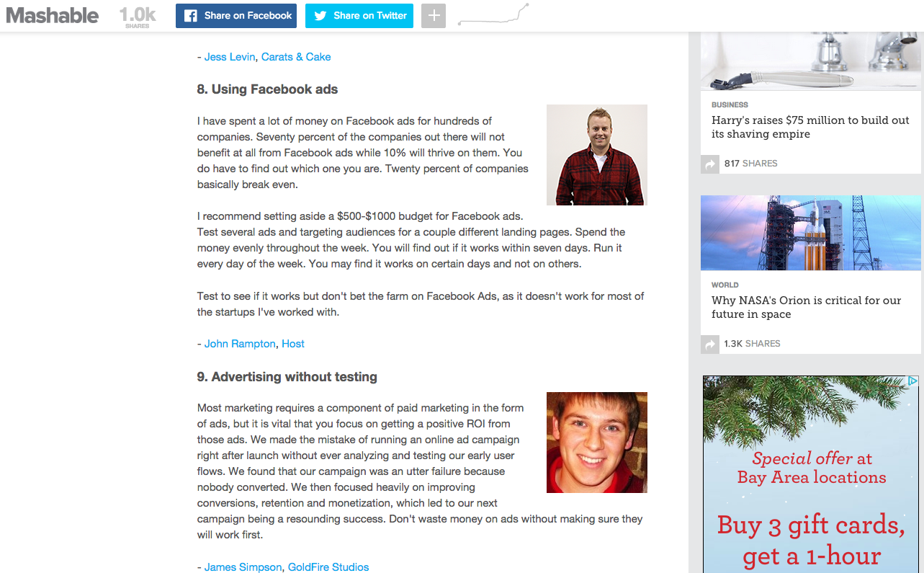Viewport: 924px width, 573px height.
Task: Follow the Host company link
Action: click(293, 344)
